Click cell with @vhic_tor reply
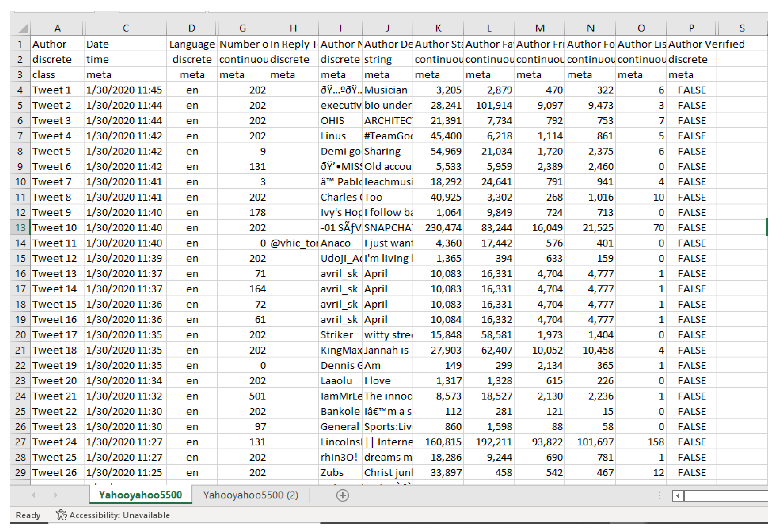Image resolution: width=778 pixels, height=532 pixels. pyautogui.click(x=293, y=243)
